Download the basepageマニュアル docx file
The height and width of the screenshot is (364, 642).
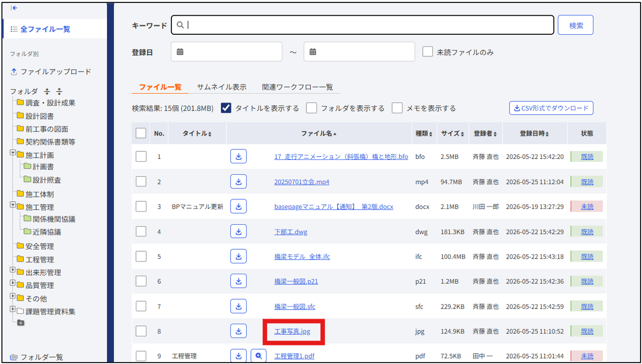239,207
